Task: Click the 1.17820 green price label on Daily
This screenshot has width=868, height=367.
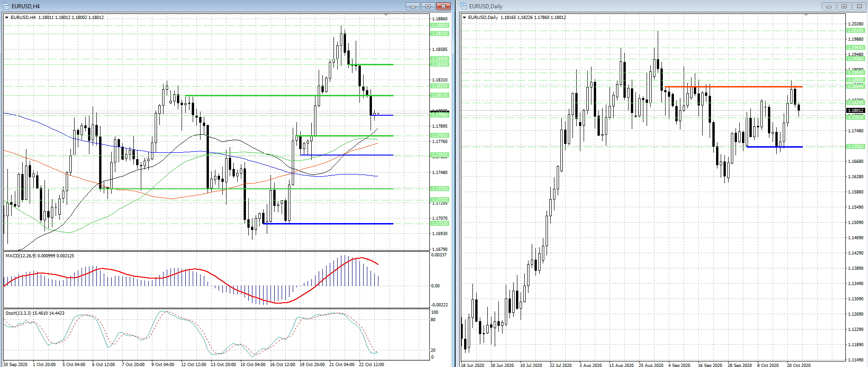Action: coord(855,118)
